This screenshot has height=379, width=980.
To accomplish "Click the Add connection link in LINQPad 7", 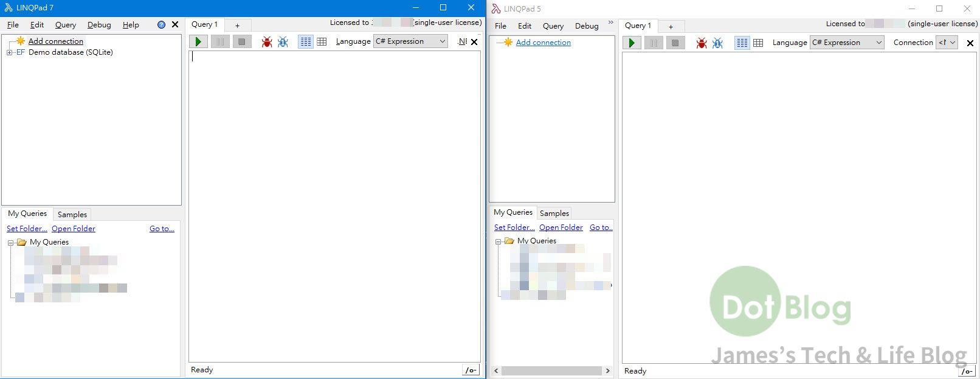I will [x=55, y=41].
